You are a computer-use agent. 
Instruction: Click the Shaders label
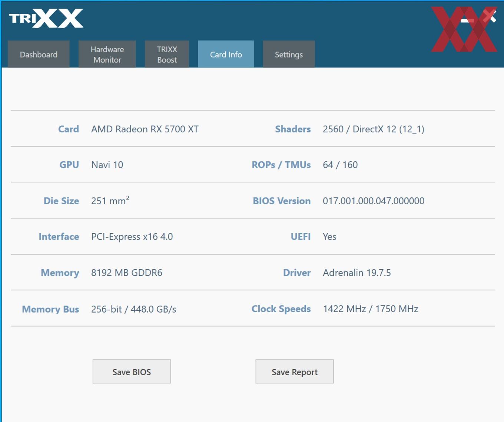pyautogui.click(x=293, y=129)
